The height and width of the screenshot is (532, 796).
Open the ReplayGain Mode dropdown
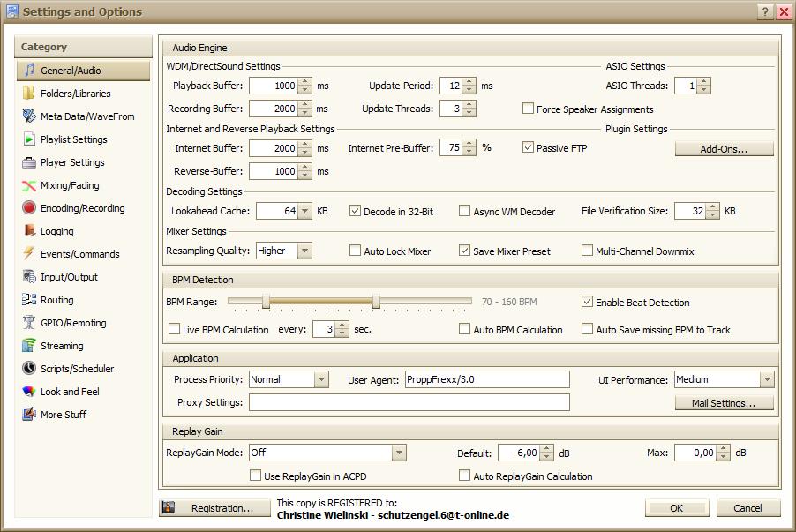point(399,453)
